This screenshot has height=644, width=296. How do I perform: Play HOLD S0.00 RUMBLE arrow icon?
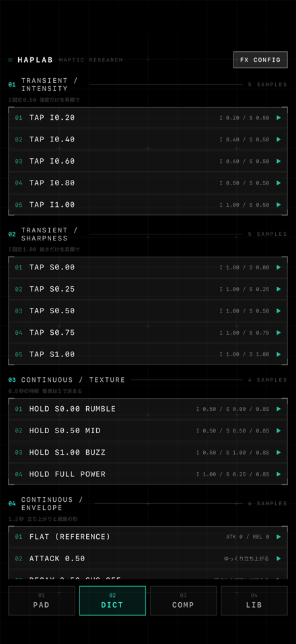[x=279, y=409]
